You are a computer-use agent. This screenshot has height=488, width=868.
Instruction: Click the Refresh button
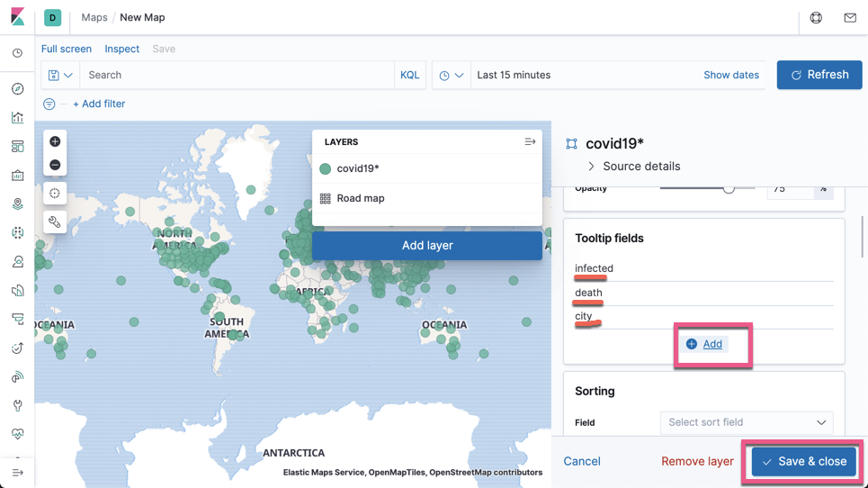(819, 75)
